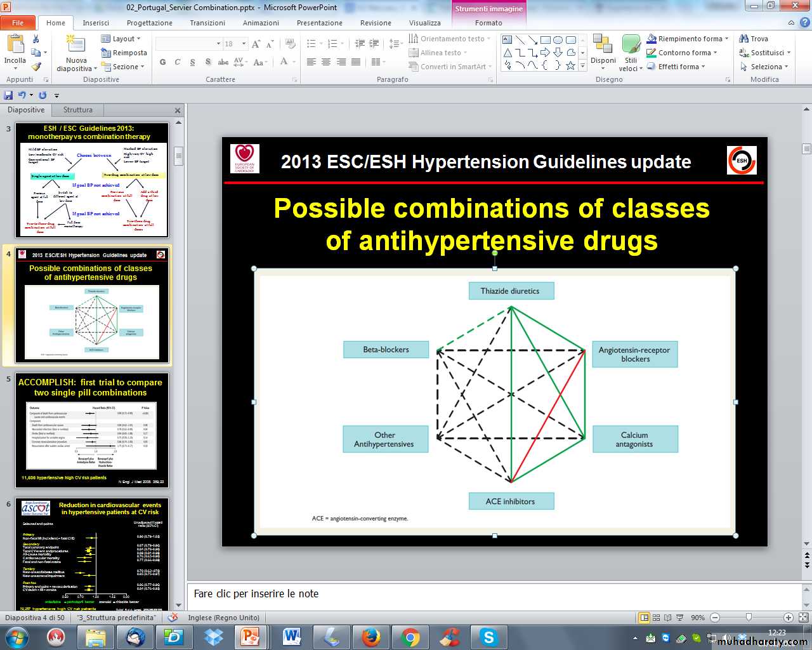Toggle italic formatting (C)

pos(178,62)
